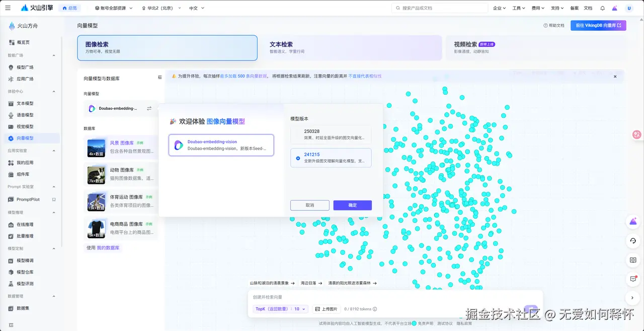Expand the 费用 top menu
644x331 pixels.
538,8
